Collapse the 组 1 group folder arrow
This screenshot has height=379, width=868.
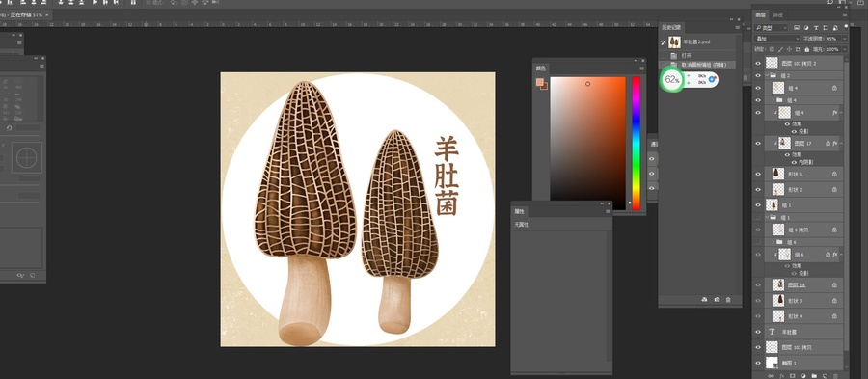tap(768, 217)
